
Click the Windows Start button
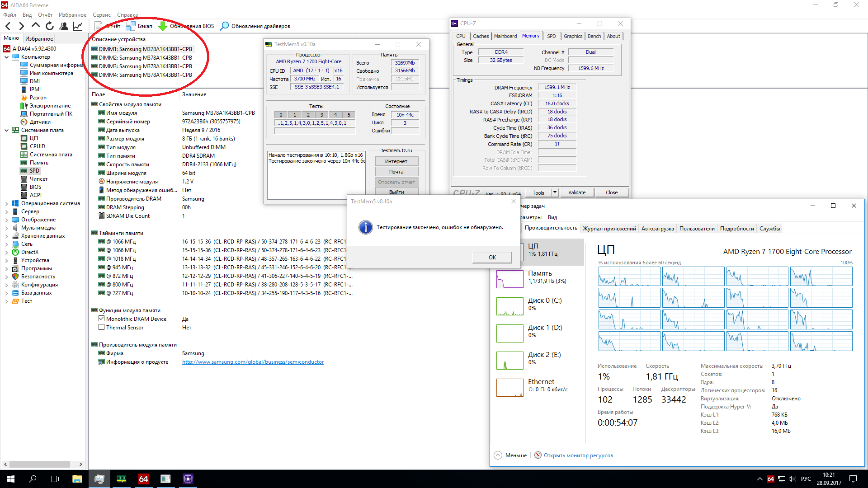click(11, 479)
